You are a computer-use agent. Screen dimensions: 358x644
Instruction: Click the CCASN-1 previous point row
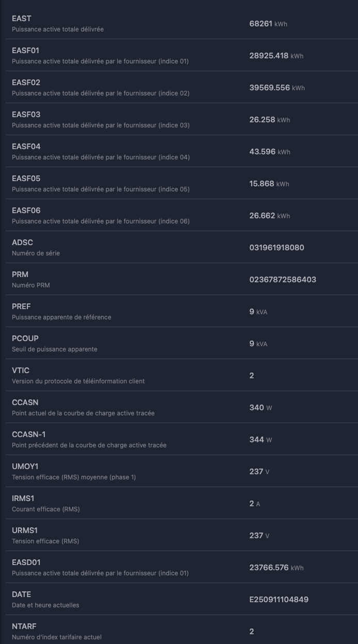179,440
